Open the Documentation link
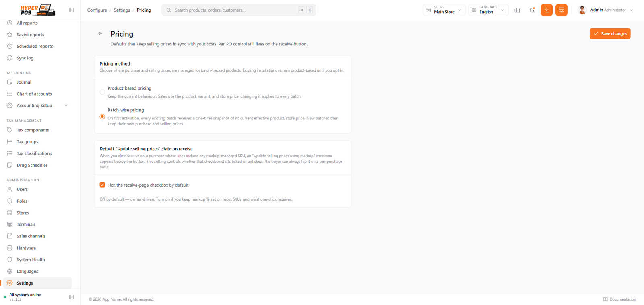Screen dimensions: 644x305 pos(619,299)
